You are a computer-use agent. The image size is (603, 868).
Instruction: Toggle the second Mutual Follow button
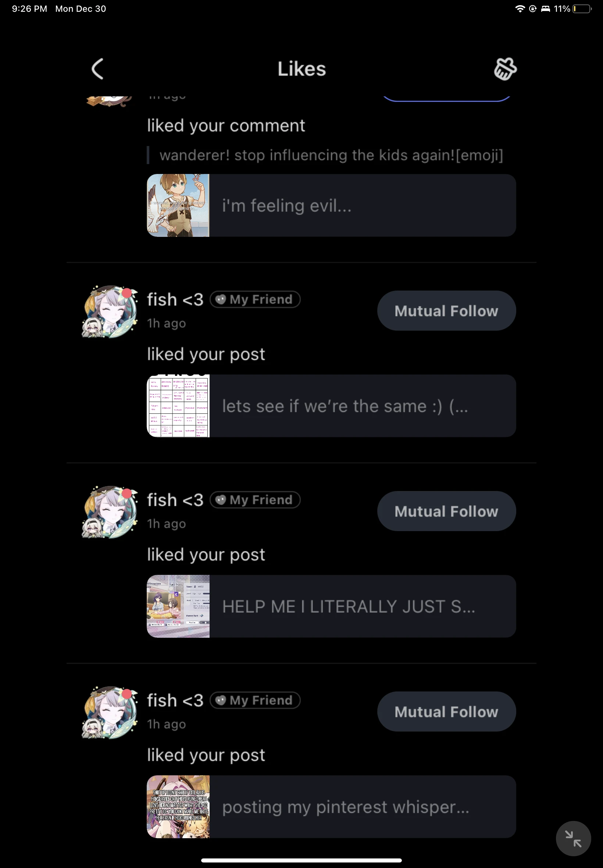pyautogui.click(x=446, y=511)
